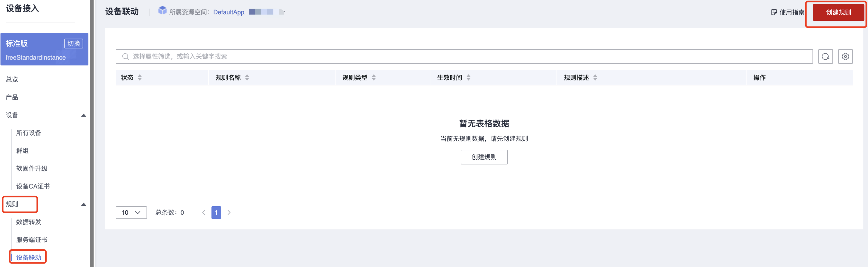
Task: Open table column settings gear icon
Action: [845, 57]
